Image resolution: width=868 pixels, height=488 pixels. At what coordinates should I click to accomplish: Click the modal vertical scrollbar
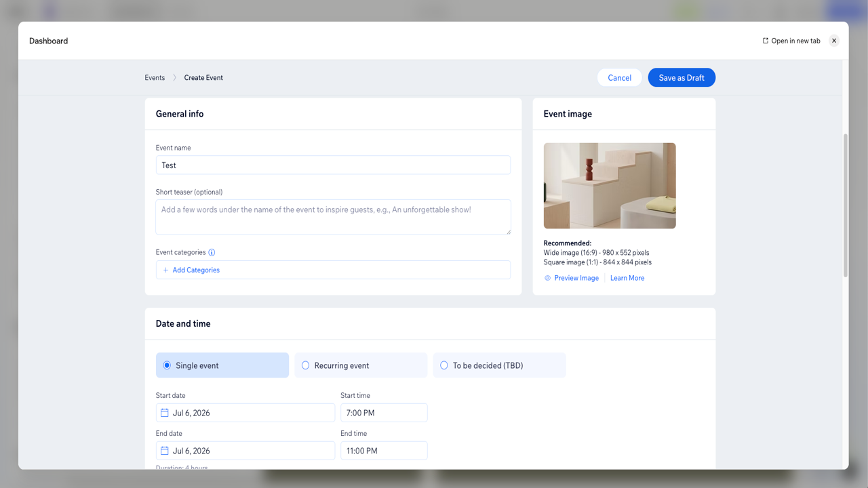pos(845,205)
